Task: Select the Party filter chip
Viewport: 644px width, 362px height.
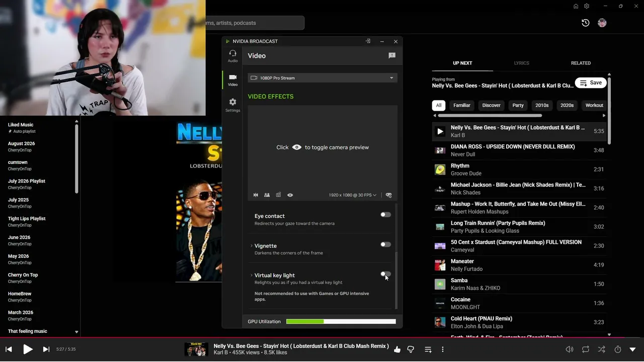Action: click(518, 106)
